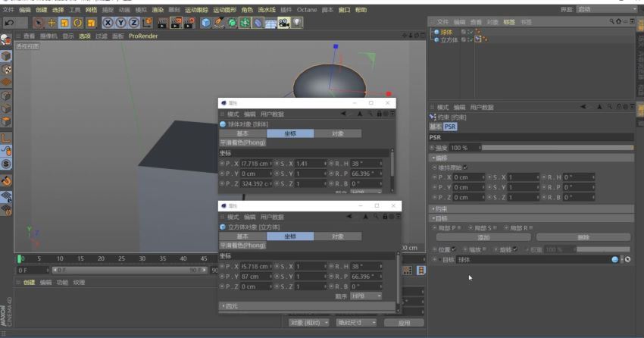Enable the 局部 S checkbox
644x338 pixels.
coord(495,228)
